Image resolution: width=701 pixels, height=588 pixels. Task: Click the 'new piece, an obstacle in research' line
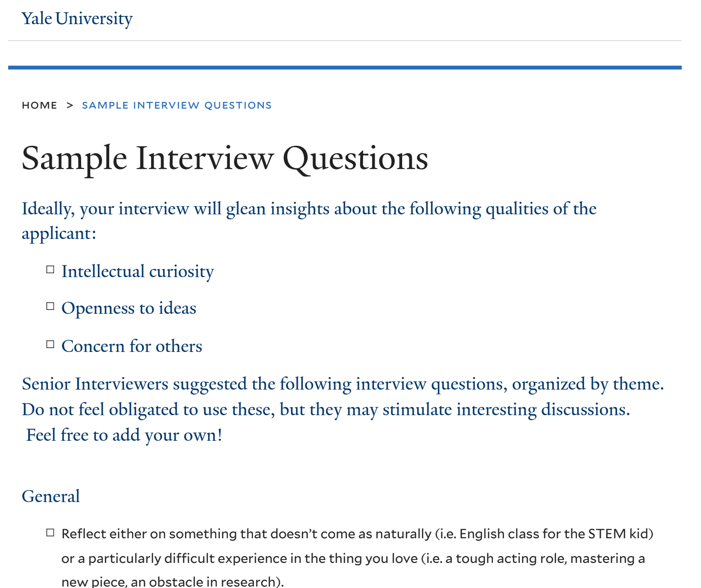pyautogui.click(x=172, y=581)
